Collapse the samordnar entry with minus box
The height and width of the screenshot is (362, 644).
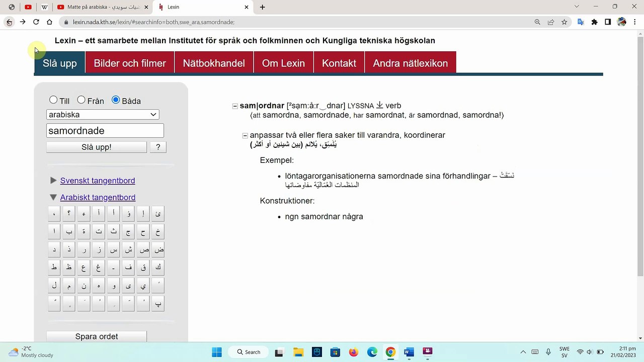[235, 106]
